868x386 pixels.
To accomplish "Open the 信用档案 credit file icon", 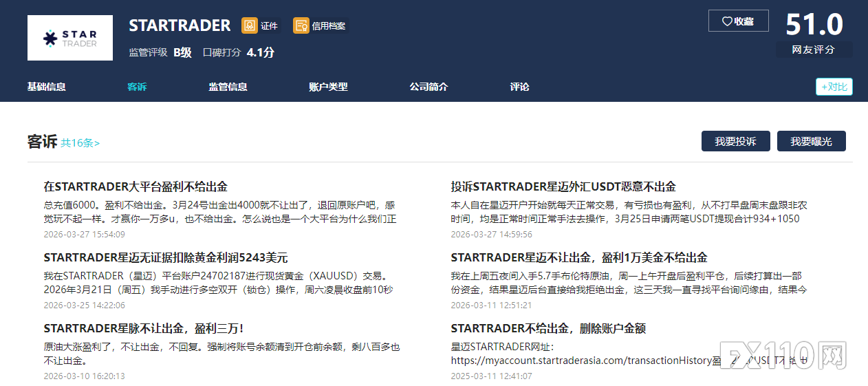I will pyautogui.click(x=301, y=25).
